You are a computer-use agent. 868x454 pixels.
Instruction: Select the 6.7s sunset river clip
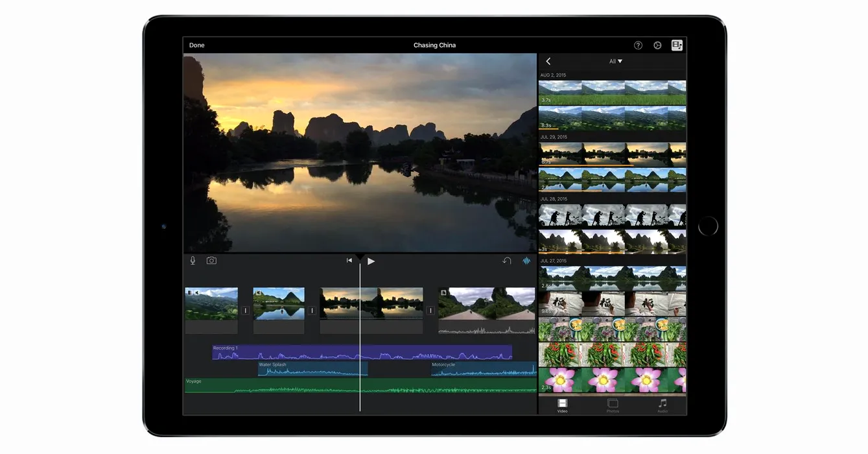tap(612, 154)
